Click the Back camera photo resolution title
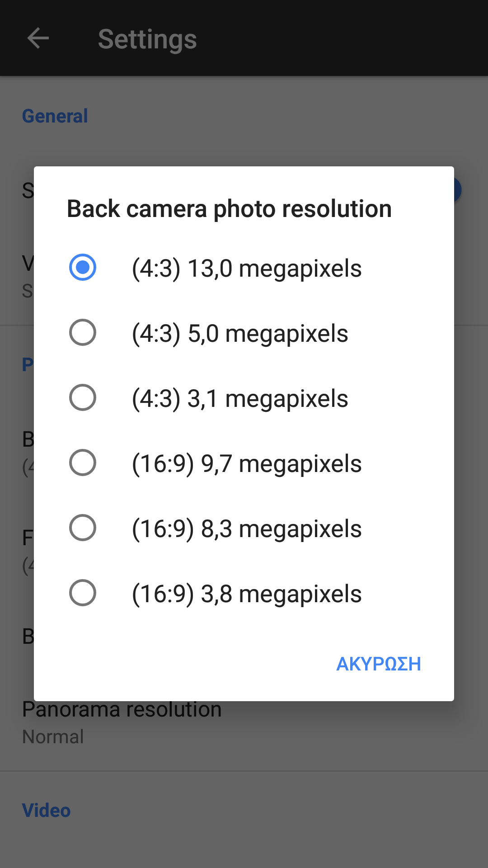The image size is (488, 868). click(229, 209)
